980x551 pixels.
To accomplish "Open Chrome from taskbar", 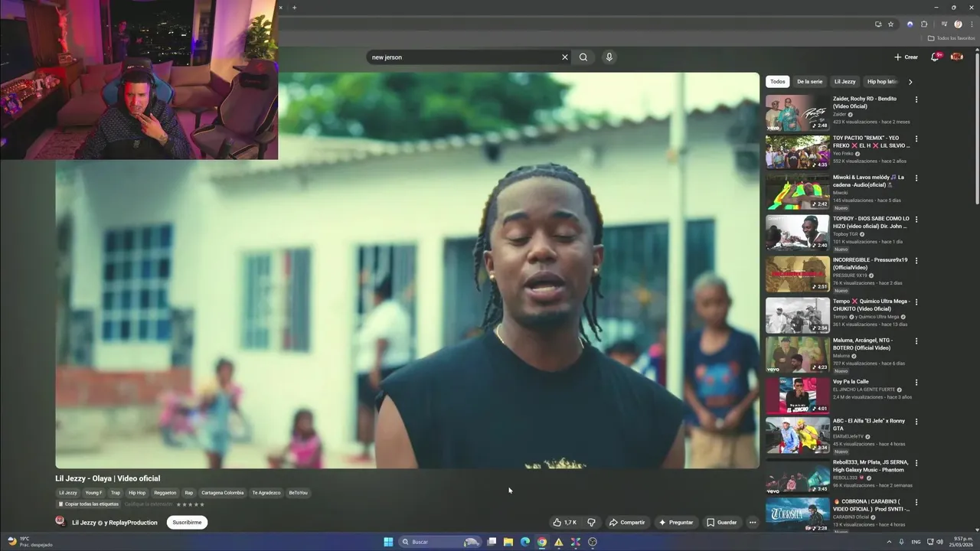I will pos(542,542).
